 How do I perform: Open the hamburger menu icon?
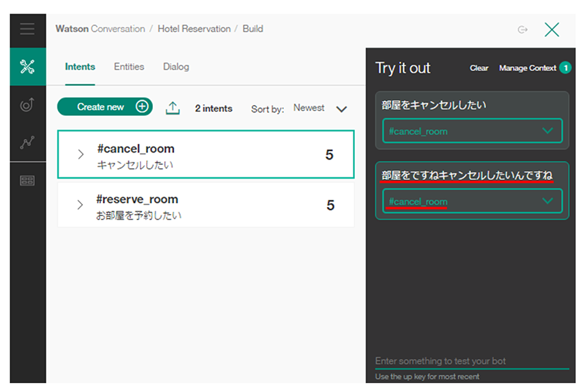coord(27,29)
